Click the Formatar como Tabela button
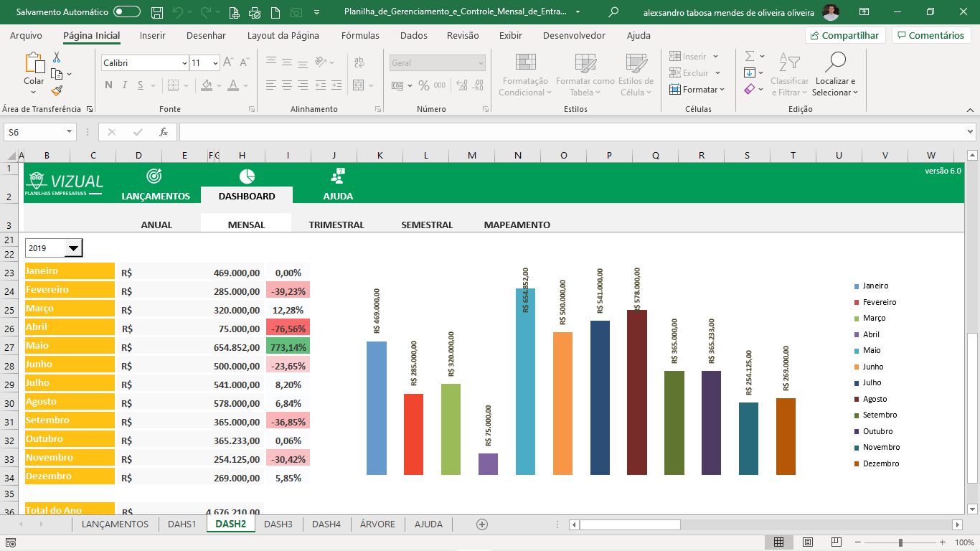 pyautogui.click(x=585, y=75)
